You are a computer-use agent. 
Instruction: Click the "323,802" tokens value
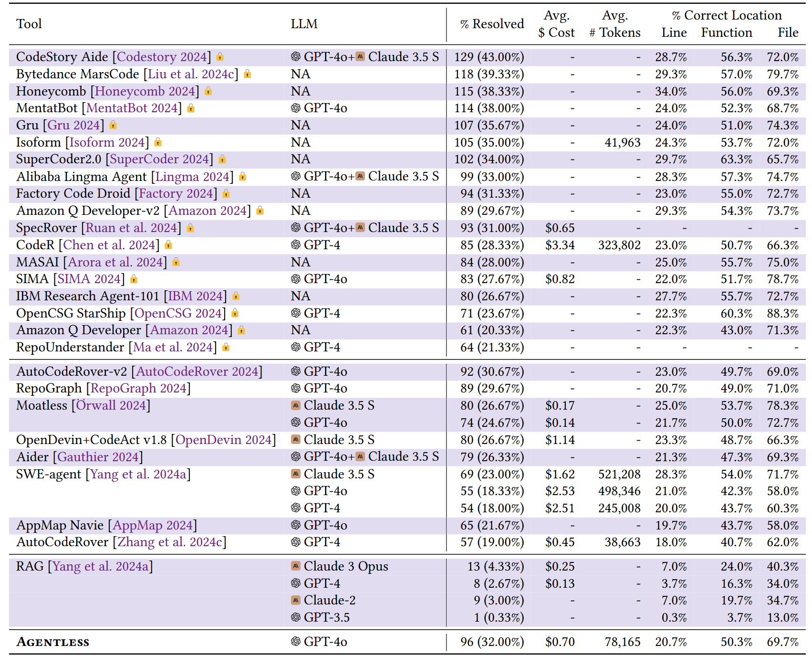click(619, 245)
